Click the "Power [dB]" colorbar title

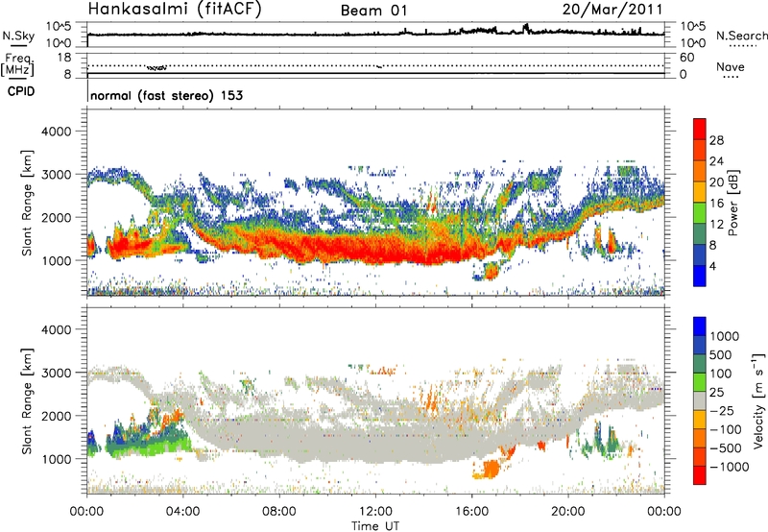(732, 203)
